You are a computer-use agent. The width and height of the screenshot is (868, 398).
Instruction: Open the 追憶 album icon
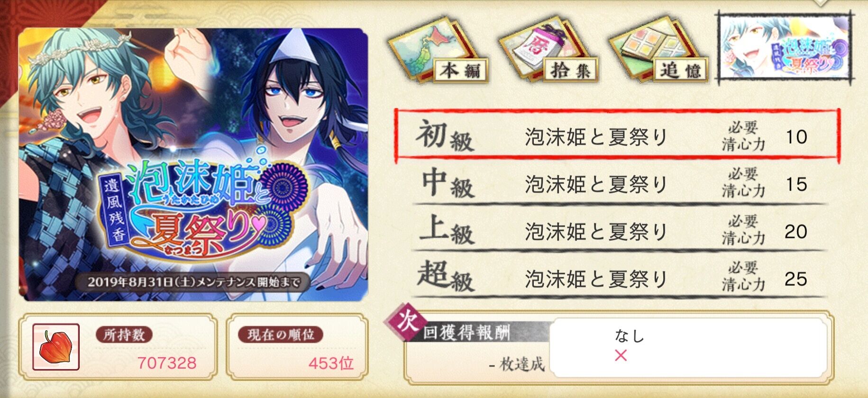coord(660,52)
